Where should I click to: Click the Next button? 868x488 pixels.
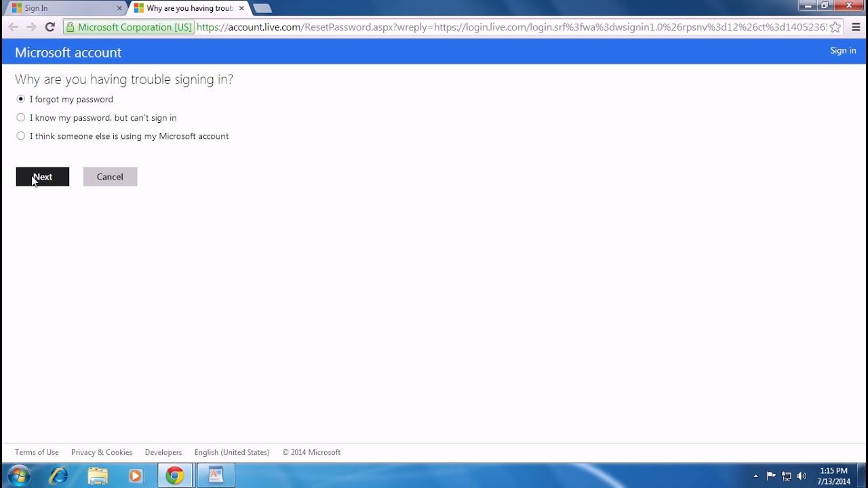(43, 177)
